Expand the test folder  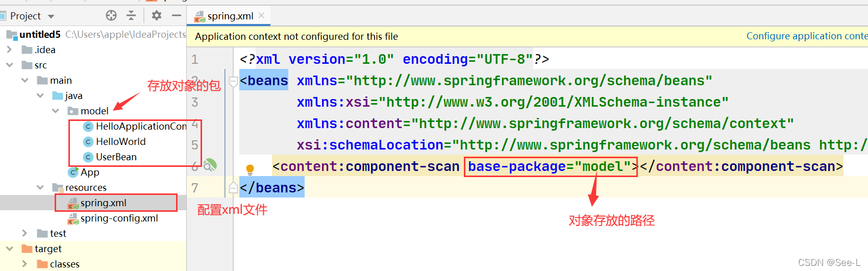tap(24, 233)
